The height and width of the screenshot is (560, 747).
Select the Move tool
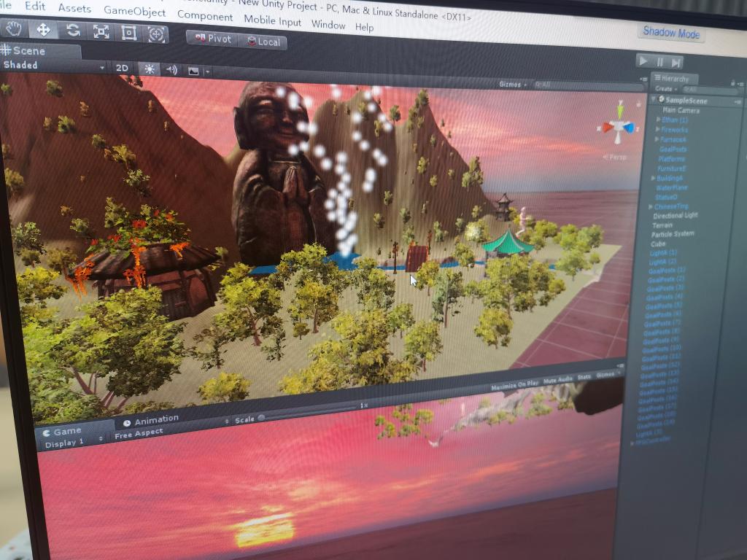point(43,30)
